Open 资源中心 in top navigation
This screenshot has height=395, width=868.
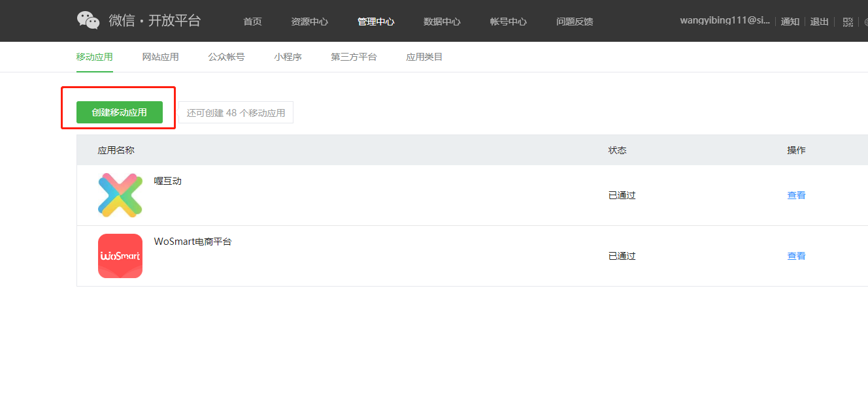tap(310, 22)
